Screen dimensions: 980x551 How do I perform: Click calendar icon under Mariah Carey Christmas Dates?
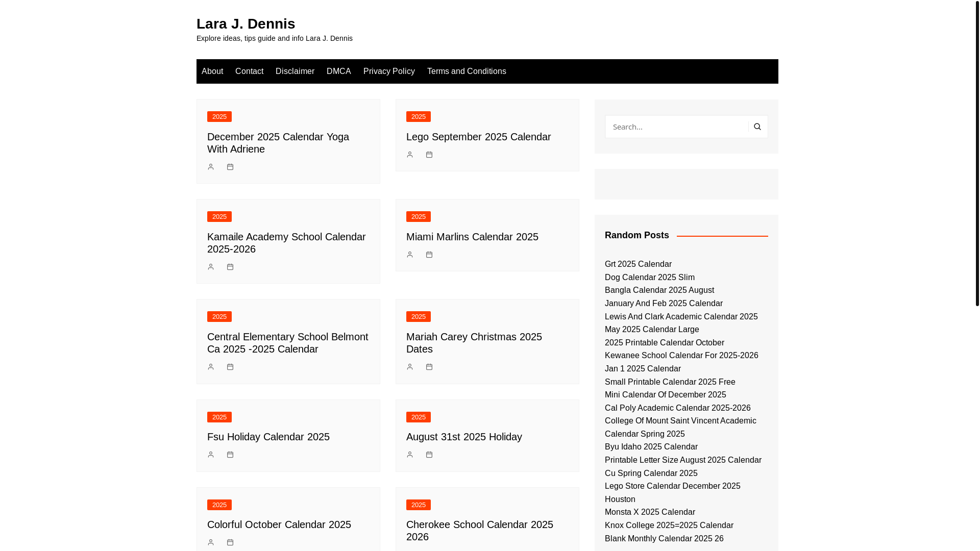click(429, 367)
